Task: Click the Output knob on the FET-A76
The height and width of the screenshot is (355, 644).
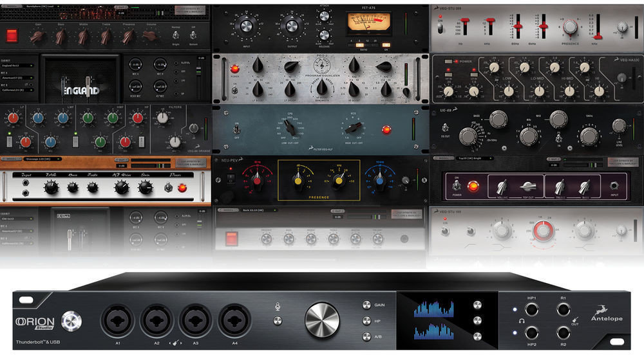Action: (292, 26)
